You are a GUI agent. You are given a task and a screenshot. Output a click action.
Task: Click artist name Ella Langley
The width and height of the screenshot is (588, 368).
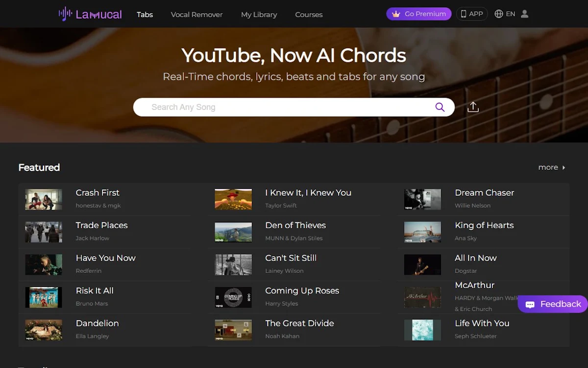tap(92, 336)
